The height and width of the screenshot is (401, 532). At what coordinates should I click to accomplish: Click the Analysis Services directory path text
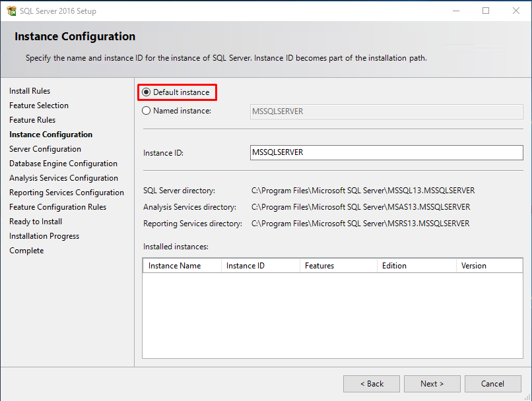360,207
